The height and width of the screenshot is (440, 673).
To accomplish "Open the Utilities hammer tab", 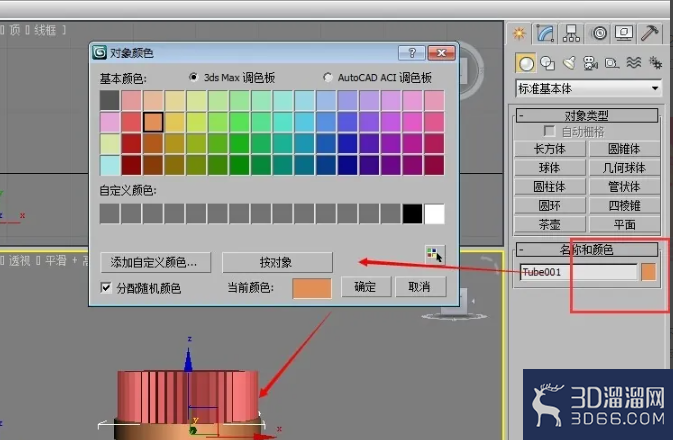I will tap(650, 33).
